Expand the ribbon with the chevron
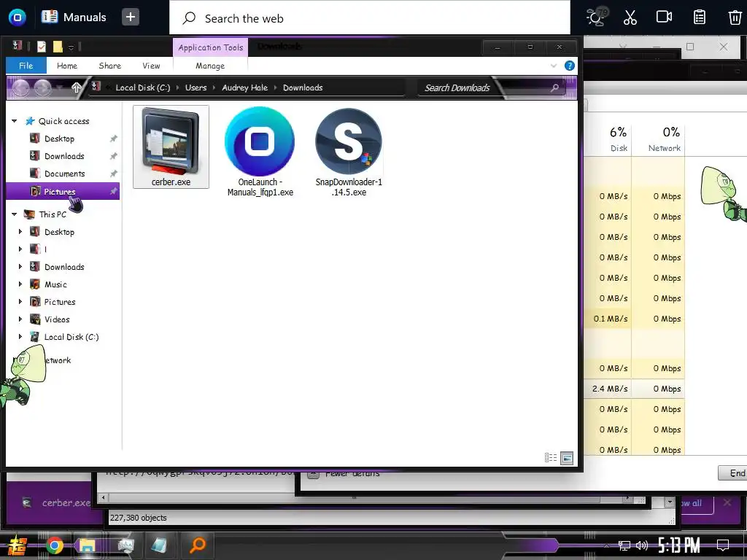This screenshot has width=747, height=560. pos(554,66)
